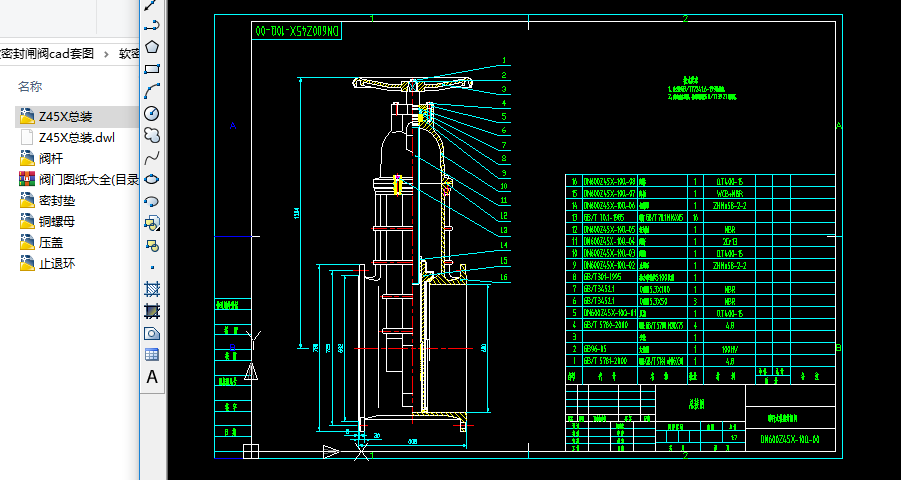This screenshot has width=901, height=480.
Task: Click the 闸阀cad套图 breadcrumb folder
Action: 47,54
